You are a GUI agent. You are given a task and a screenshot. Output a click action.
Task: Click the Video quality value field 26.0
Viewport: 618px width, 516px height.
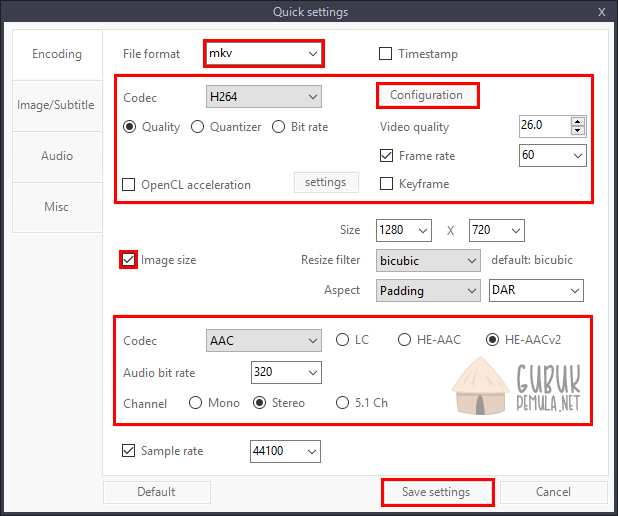tap(545, 126)
